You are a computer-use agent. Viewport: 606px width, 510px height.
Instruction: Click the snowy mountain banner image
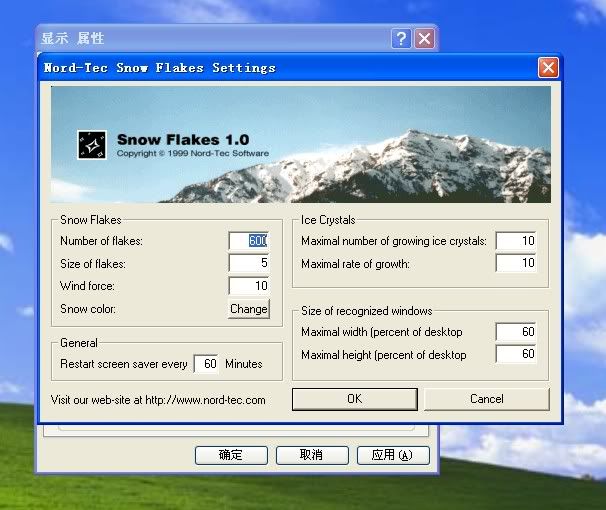point(301,144)
